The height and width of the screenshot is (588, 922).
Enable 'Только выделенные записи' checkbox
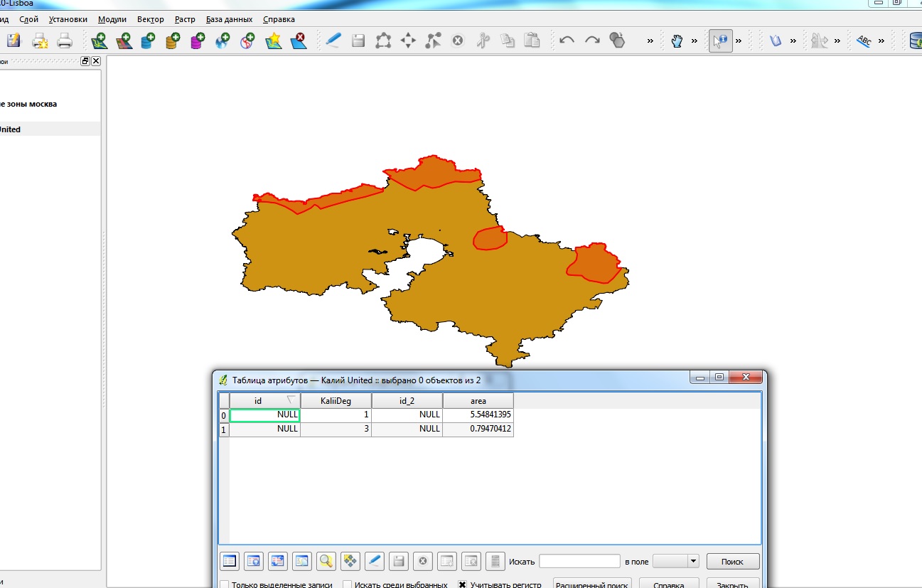point(225,585)
